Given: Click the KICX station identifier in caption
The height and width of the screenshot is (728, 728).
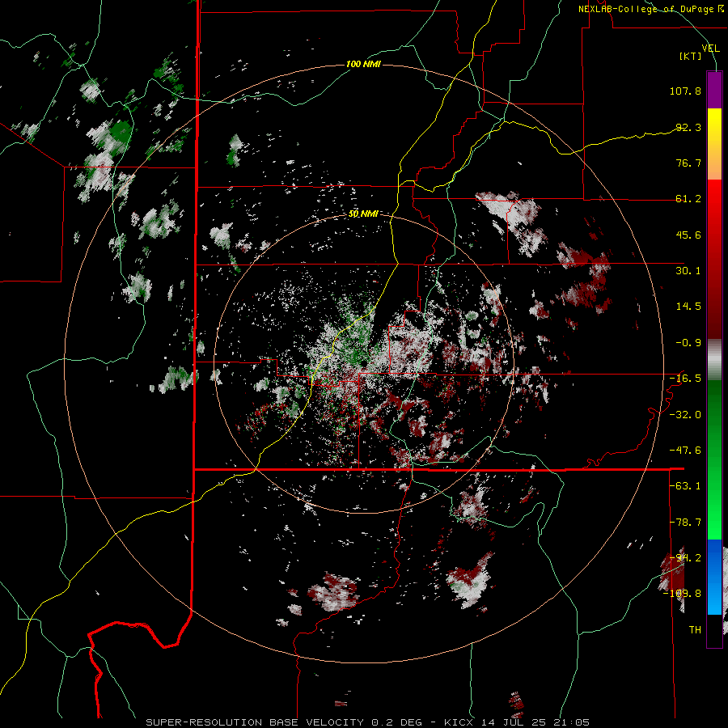Looking at the screenshot, I should pos(459,722).
